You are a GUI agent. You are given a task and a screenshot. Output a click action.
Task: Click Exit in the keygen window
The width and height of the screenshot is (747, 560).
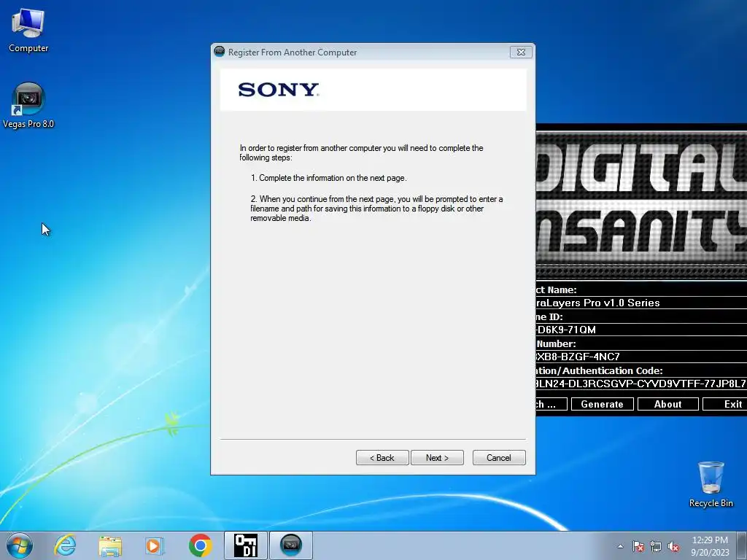(x=724, y=404)
